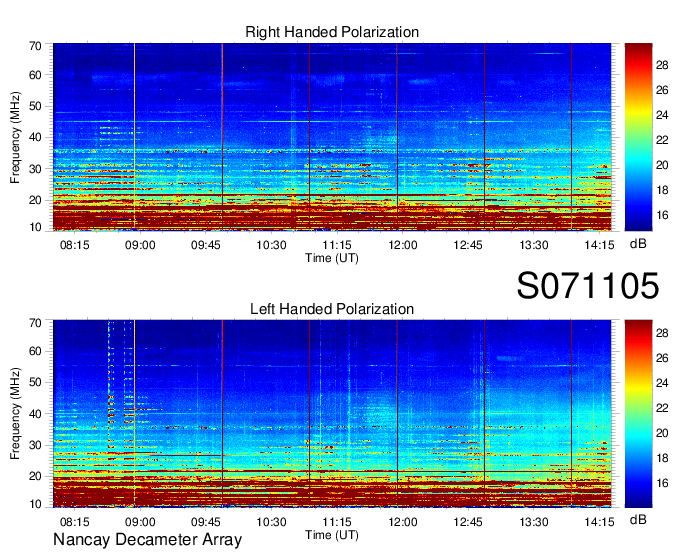Click the bottom plot's color bar
Image resolution: width=680 pixels, height=552 pixels.
[638, 413]
